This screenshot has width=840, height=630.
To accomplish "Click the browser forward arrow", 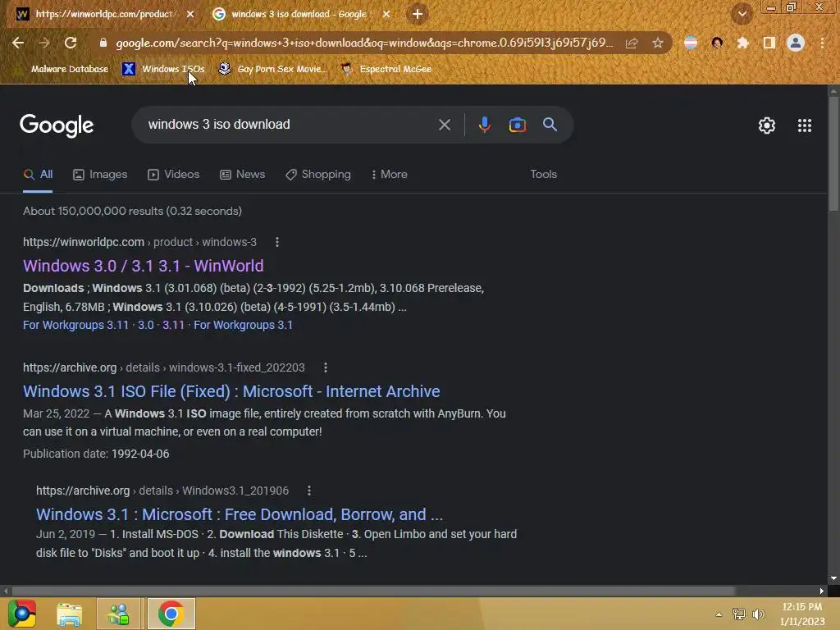I will [44, 43].
